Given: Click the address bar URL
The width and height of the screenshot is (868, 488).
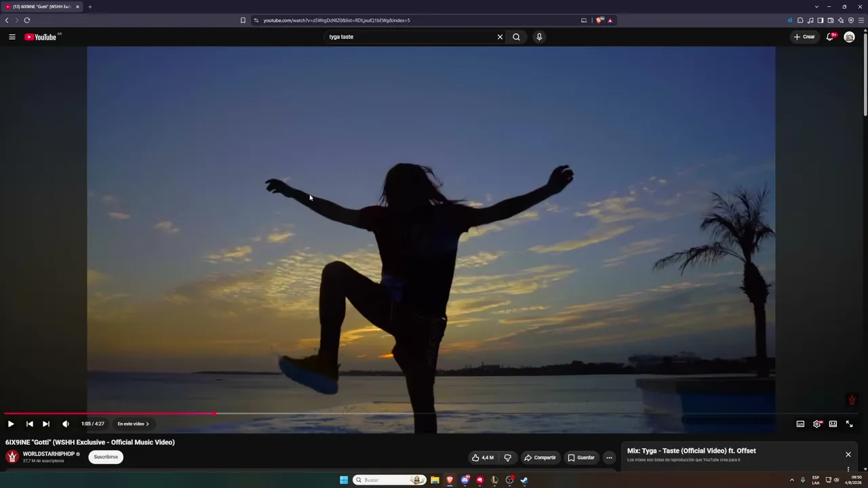Looking at the screenshot, I should coord(336,20).
